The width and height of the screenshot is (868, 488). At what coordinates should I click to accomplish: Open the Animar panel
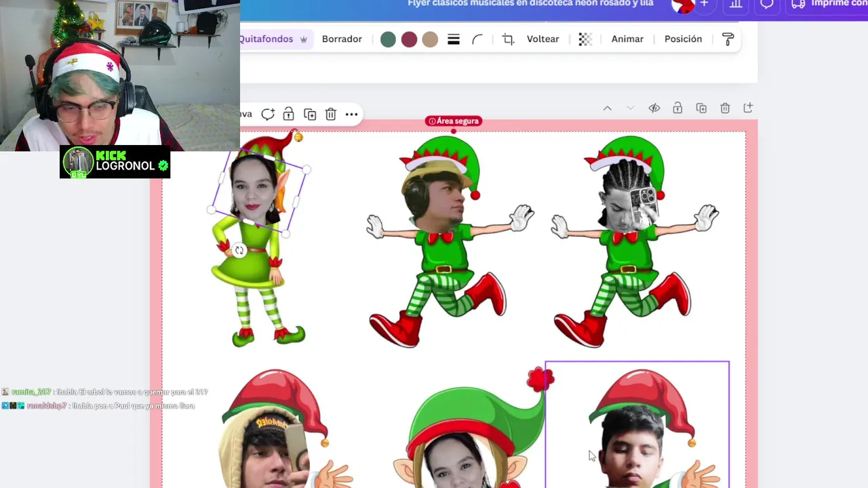pyautogui.click(x=627, y=39)
